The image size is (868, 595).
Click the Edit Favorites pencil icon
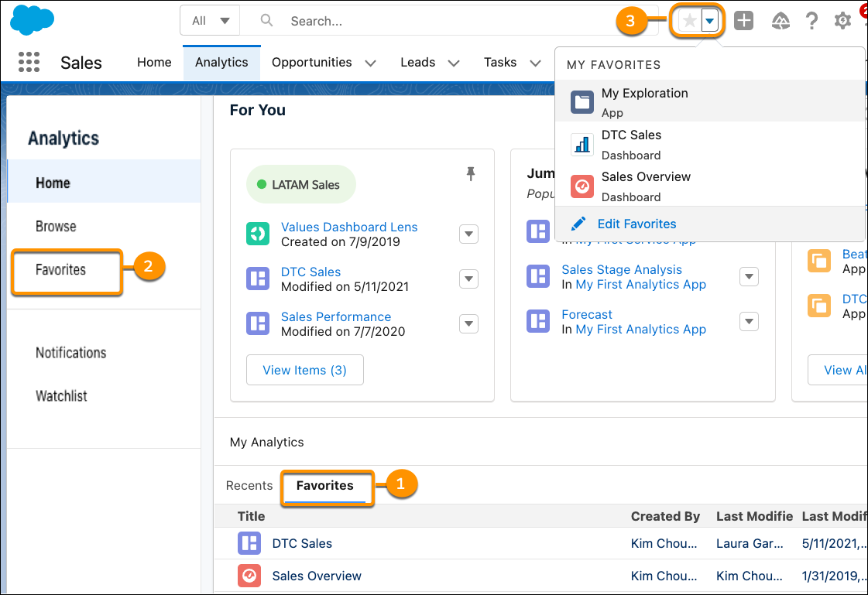(x=578, y=224)
